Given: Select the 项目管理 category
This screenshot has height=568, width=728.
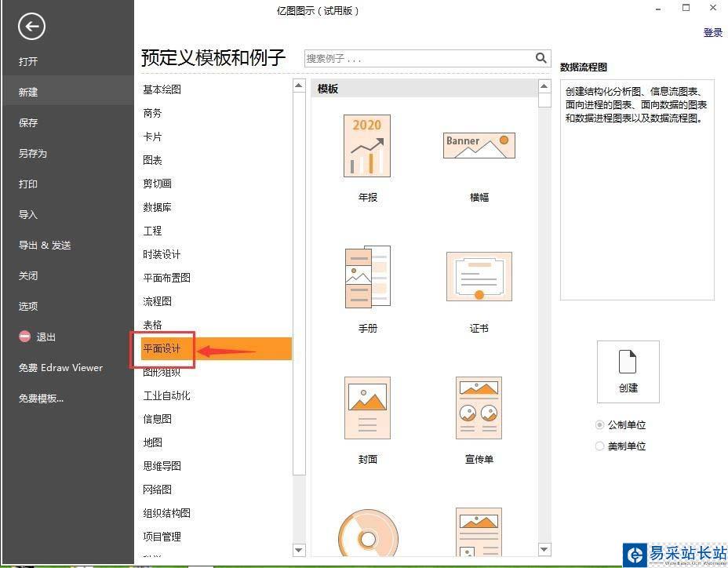Looking at the screenshot, I should click(162, 537).
